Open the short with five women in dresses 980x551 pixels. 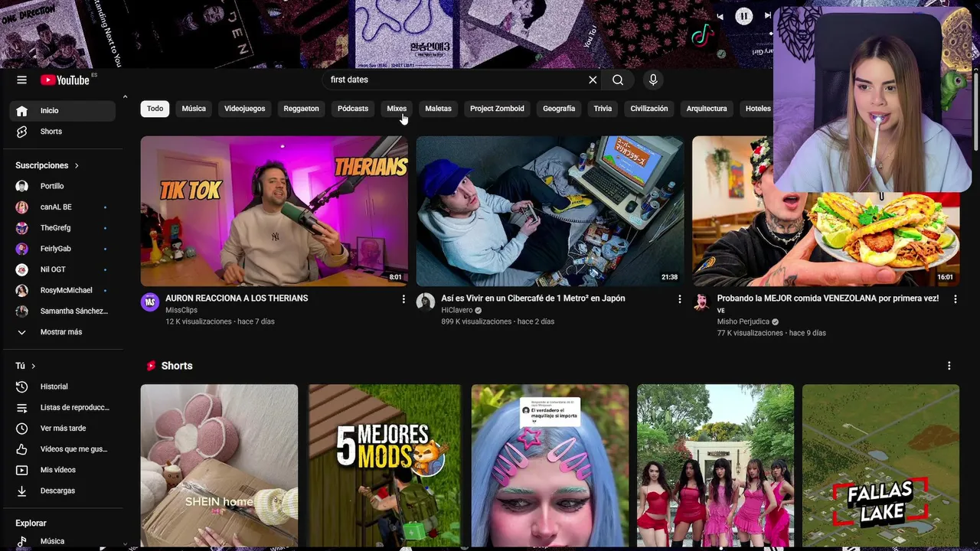pos(715,466)
